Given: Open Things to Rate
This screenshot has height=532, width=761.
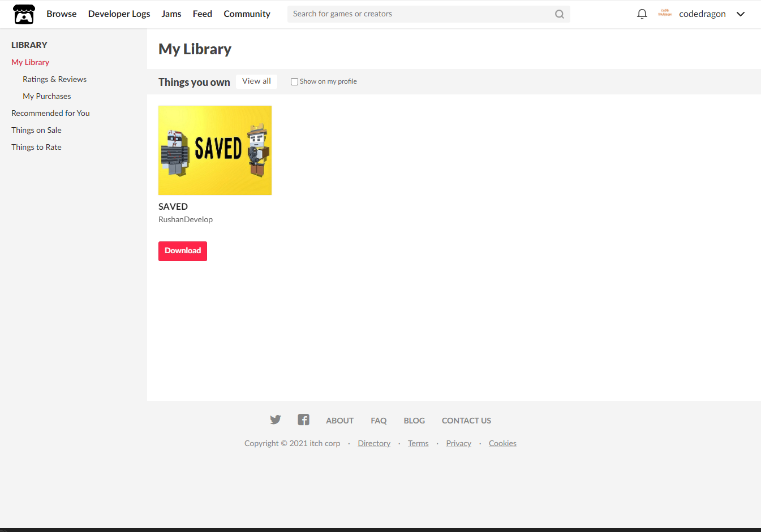Looking at the screenshot, I should [x=36, y=147].
